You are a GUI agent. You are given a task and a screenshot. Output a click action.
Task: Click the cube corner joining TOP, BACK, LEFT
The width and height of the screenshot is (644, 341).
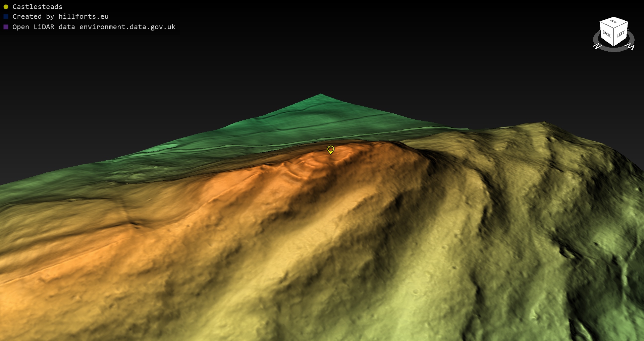pos(614,29)
